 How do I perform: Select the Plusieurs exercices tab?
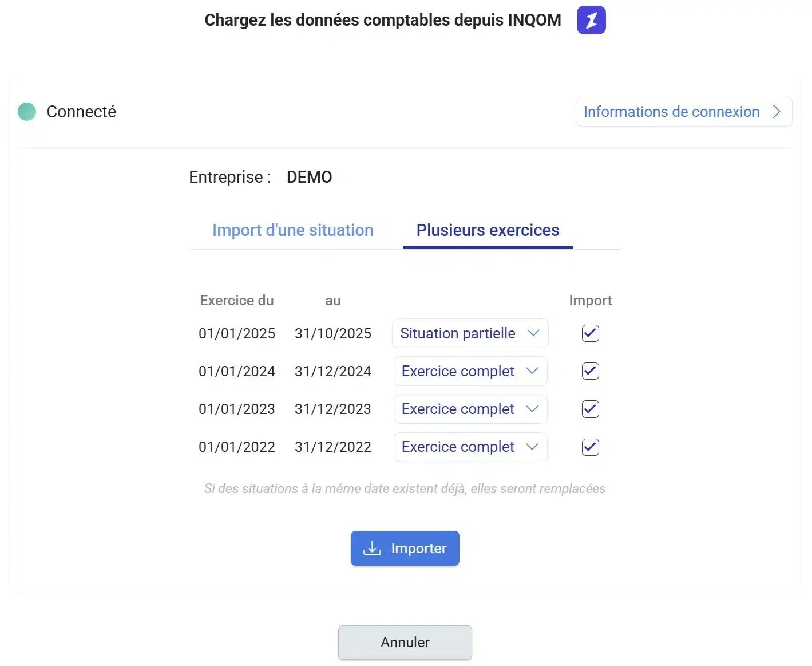(488, 230)
